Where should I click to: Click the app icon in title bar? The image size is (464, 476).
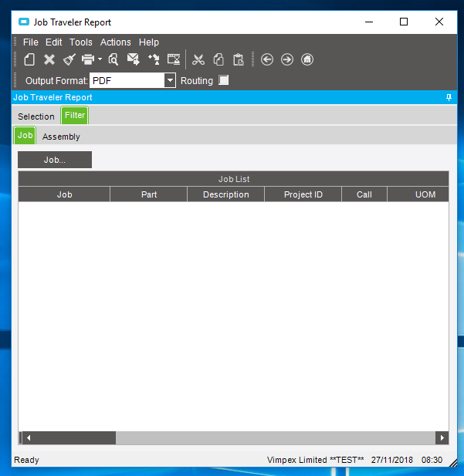point(24,22)
